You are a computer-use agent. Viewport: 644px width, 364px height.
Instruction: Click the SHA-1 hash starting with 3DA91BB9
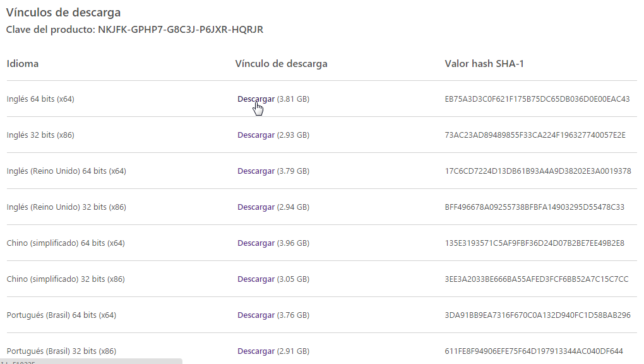click(x=537, y=315)
